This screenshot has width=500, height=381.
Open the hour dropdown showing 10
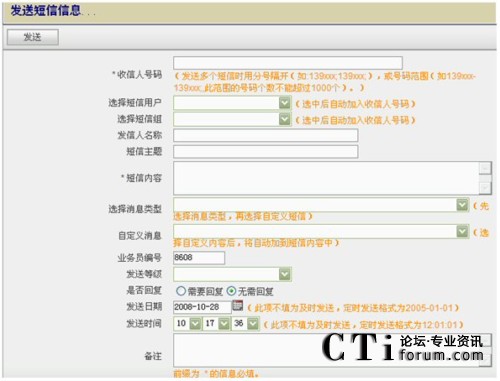coord(195,323)
